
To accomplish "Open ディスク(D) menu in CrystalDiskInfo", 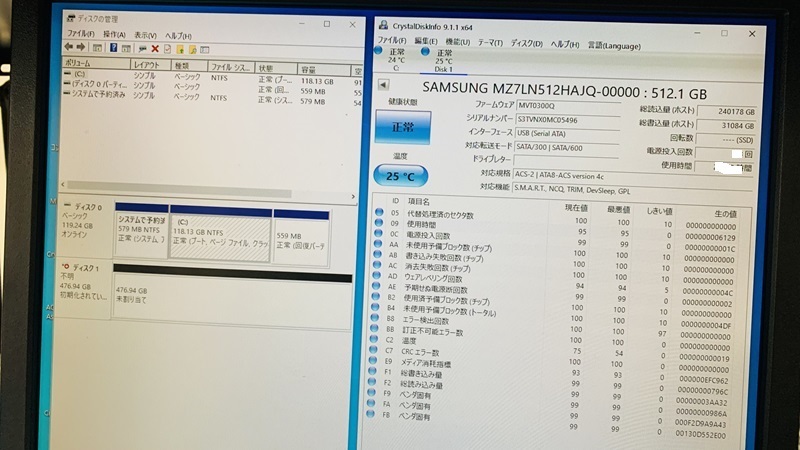I will (527, 44).
